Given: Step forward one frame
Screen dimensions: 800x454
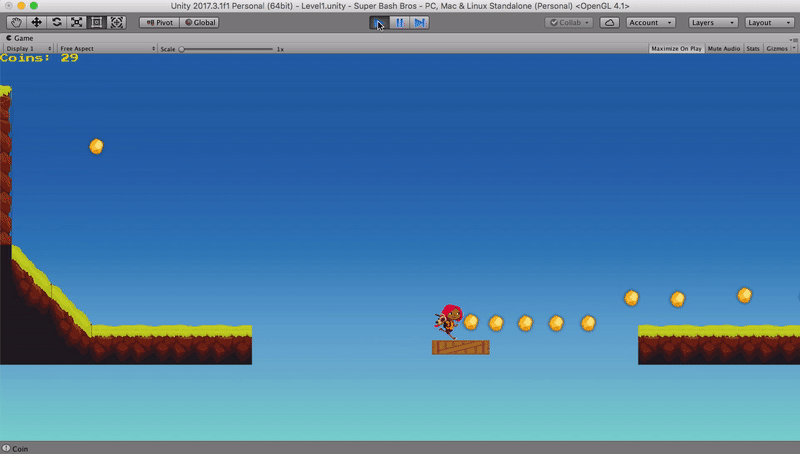Looking at the screenshot, I should pos(420,22).
